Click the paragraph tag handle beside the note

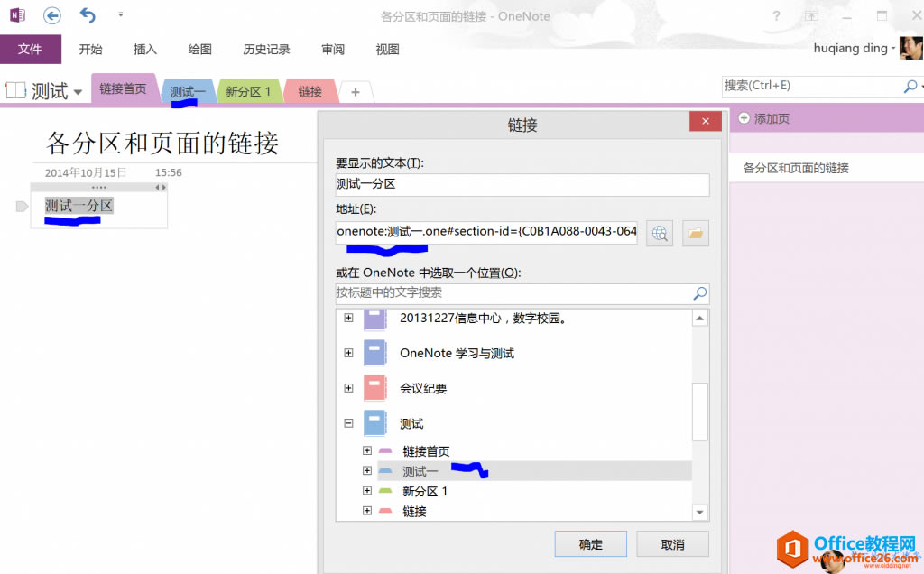tap(22, 207)
